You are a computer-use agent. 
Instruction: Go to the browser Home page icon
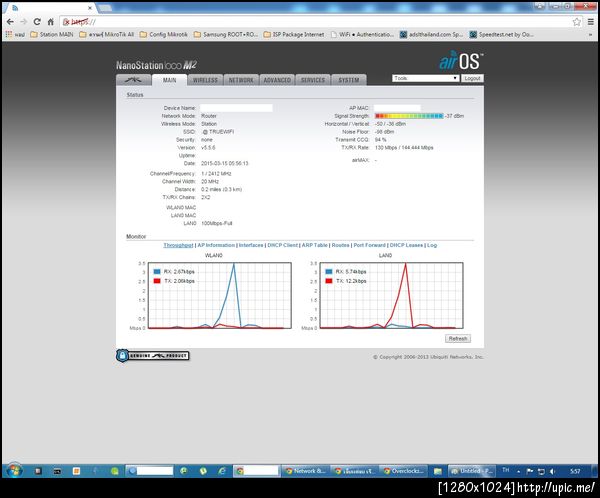51,22
